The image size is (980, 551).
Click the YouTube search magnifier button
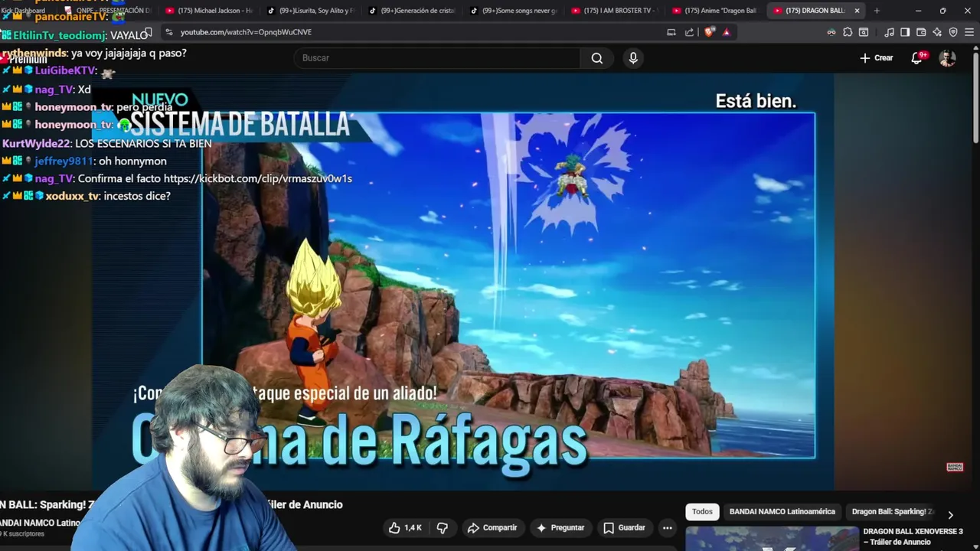coord(597,58)
